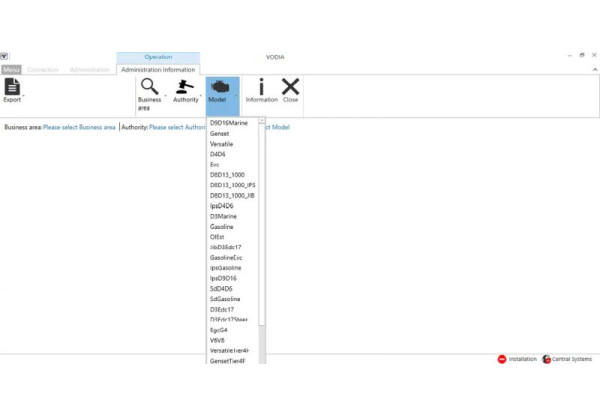Select the V8V8 model entry
The width and height of the screenshot is (600, 416).
coord(218,340)
